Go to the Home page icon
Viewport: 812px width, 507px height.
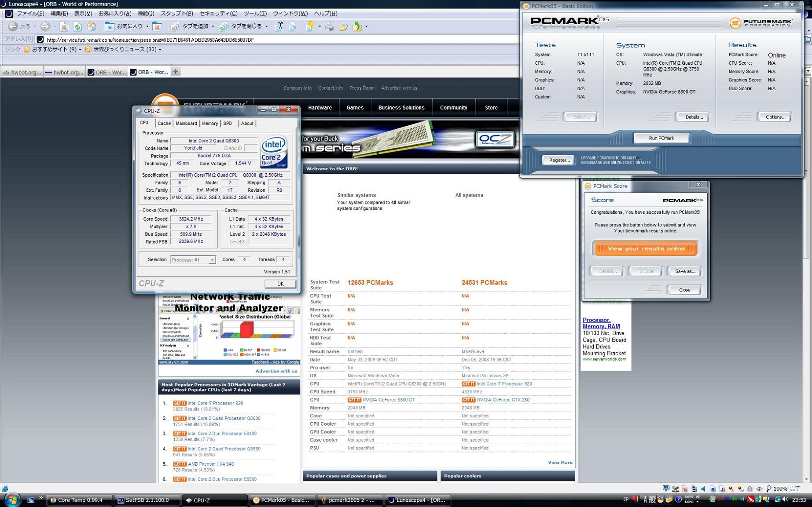pos(92,26)
